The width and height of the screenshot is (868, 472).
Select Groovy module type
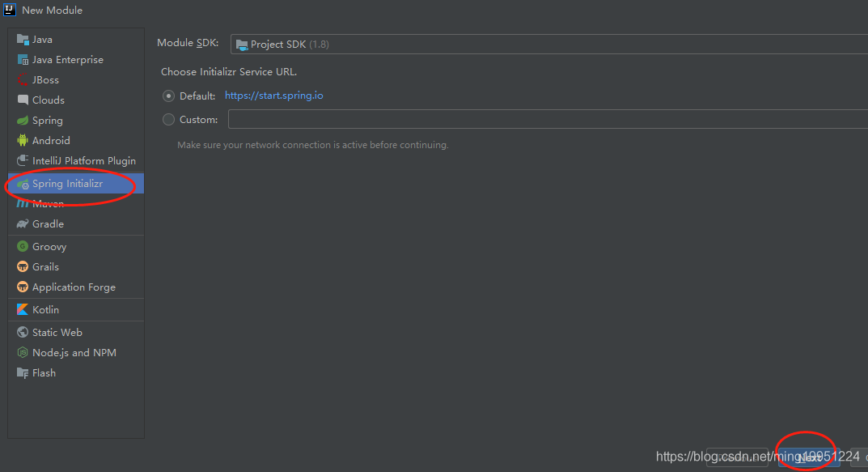[x=49, y=246]
